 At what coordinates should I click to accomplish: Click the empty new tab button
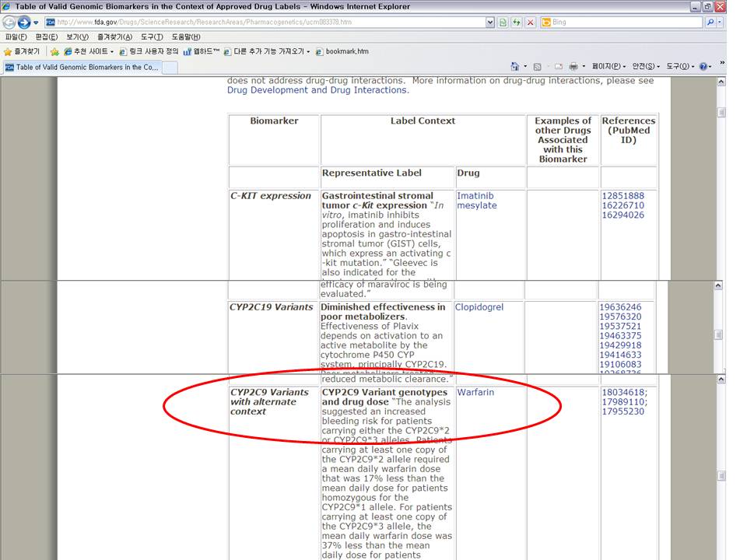(x=170, y=68)
